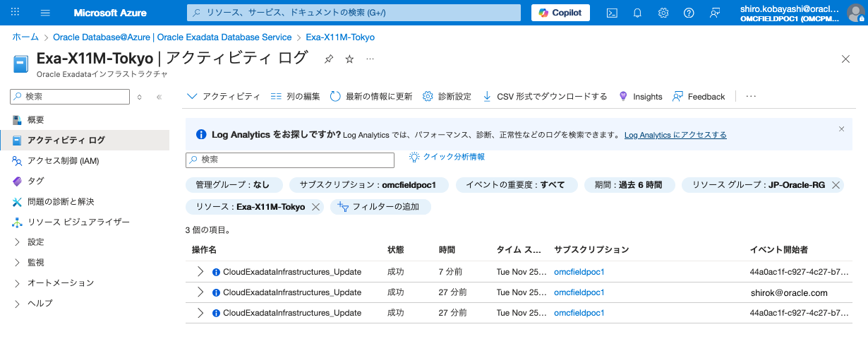Click the Exadata resource book icon

coord(20,64)
